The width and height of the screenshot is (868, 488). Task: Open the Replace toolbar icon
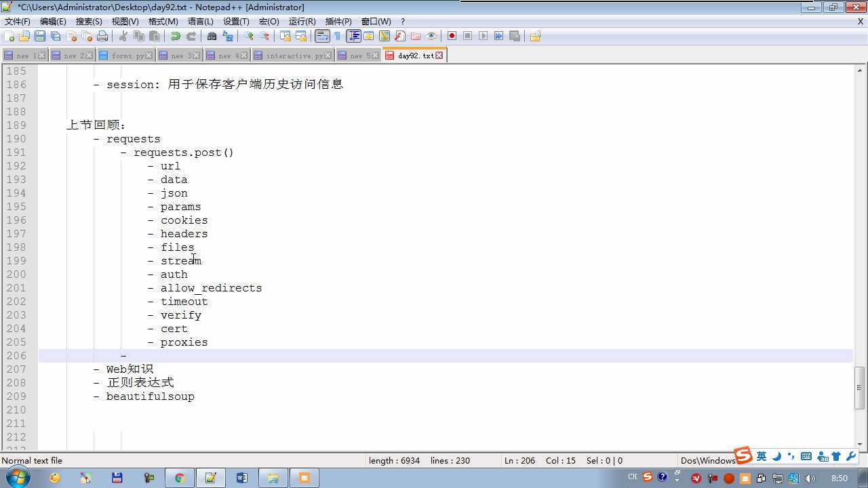click(228, 36)
